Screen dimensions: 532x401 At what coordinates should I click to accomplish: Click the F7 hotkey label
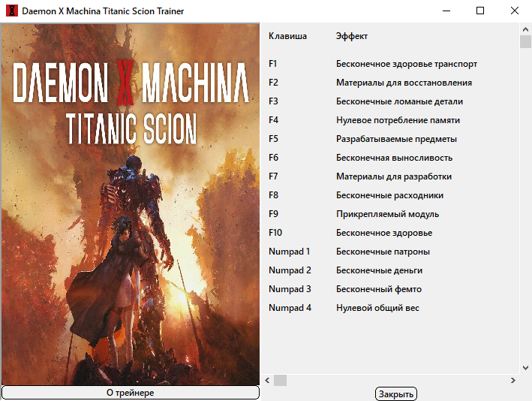[273, 176]
